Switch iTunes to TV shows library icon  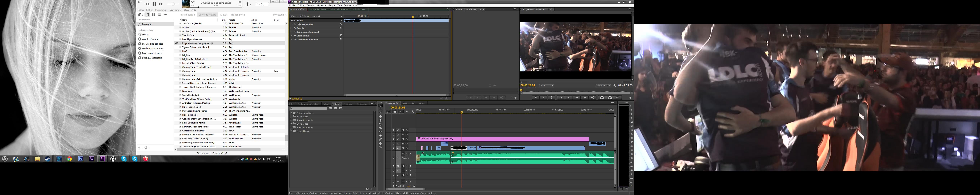click(159, 14)
